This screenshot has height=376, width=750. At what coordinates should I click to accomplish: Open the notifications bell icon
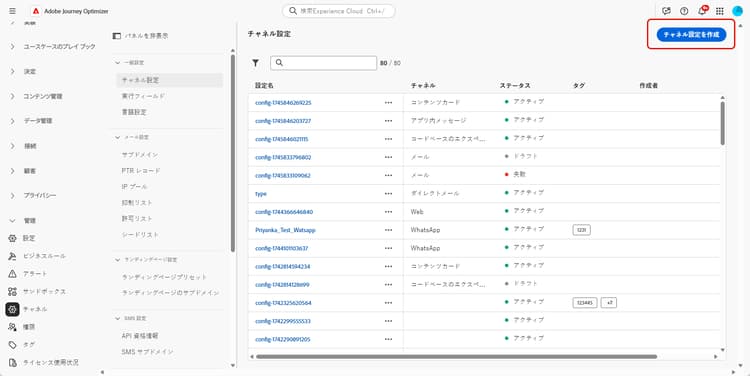click(702, 11)
